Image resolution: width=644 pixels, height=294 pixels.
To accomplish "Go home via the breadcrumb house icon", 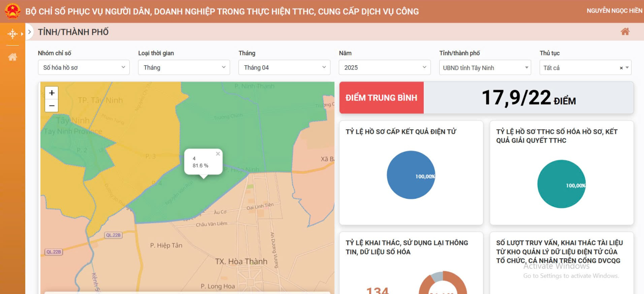I will pos(625,31).
